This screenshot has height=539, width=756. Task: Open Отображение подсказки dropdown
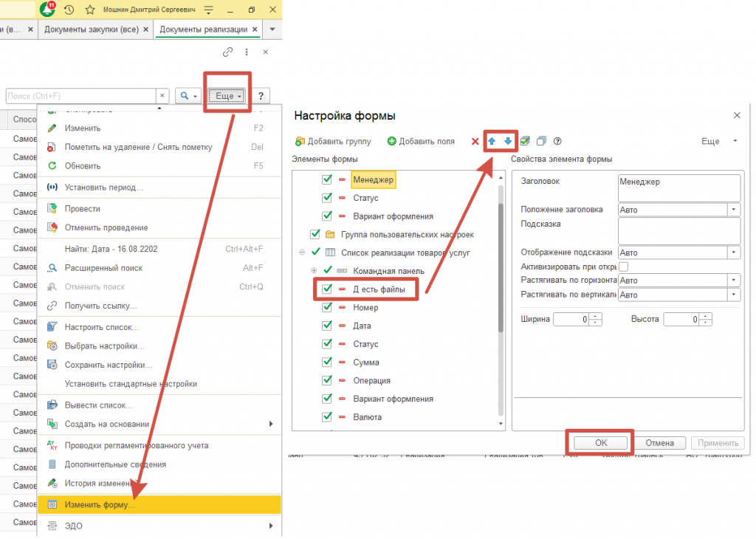[734, 252]
